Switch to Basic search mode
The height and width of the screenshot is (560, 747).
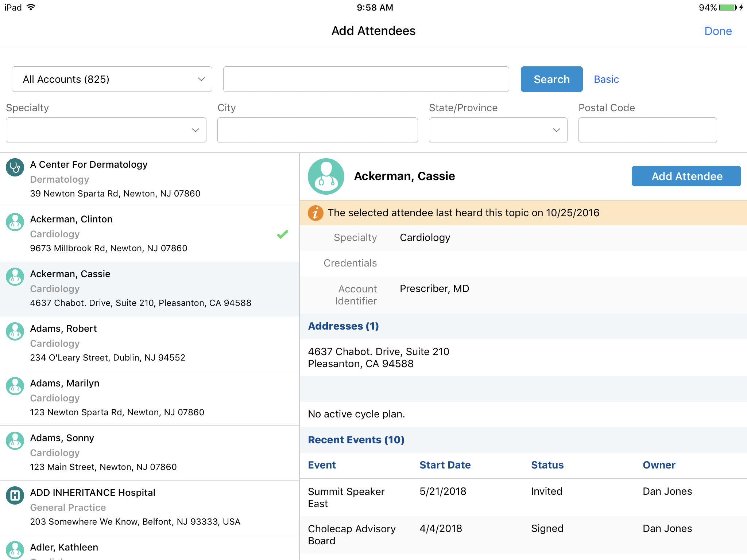[x=606, y=79]
